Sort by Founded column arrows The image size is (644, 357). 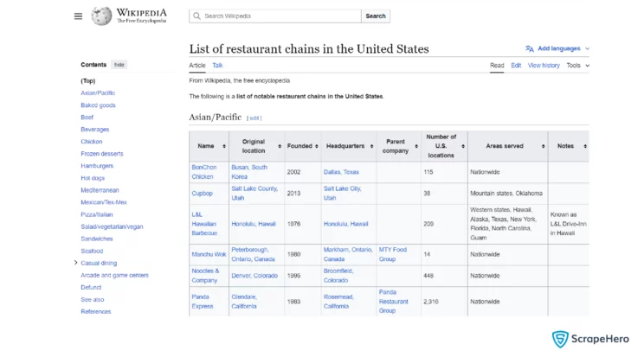[317, 146]
